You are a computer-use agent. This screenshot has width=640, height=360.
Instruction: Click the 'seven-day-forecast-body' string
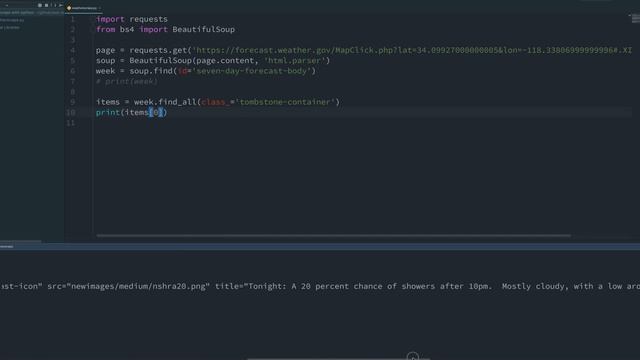(251, 71)
